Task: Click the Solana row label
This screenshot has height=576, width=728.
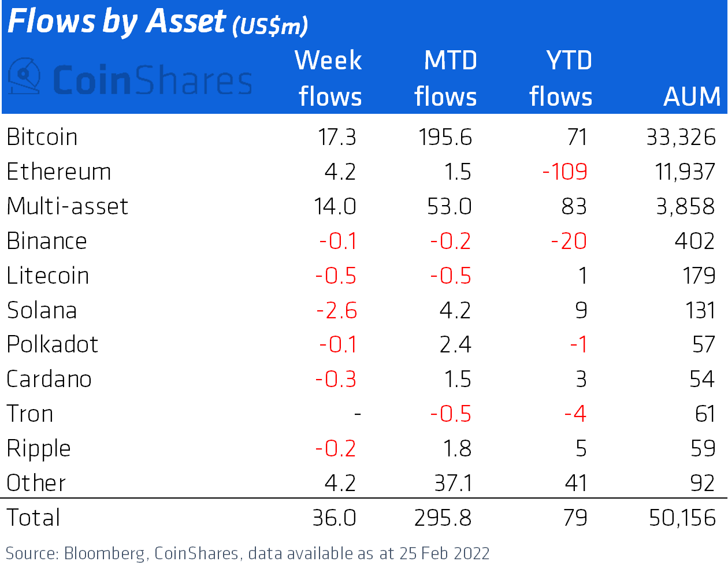Action: point(42,311)
